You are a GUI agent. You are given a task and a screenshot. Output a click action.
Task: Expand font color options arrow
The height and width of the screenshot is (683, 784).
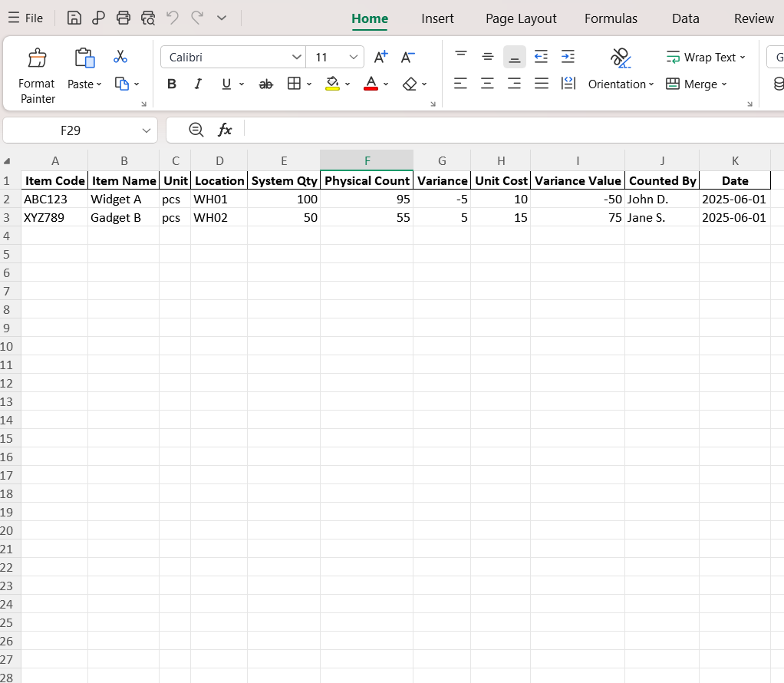point(386,84)
